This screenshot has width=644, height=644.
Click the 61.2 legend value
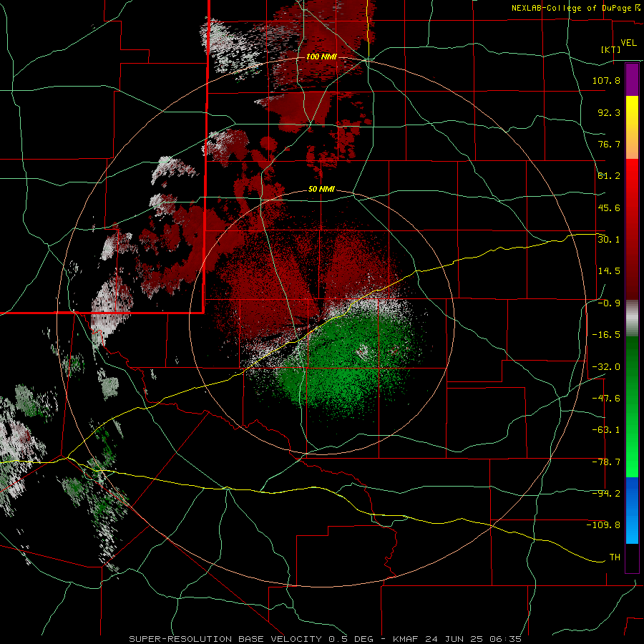(x=609, y=176)
